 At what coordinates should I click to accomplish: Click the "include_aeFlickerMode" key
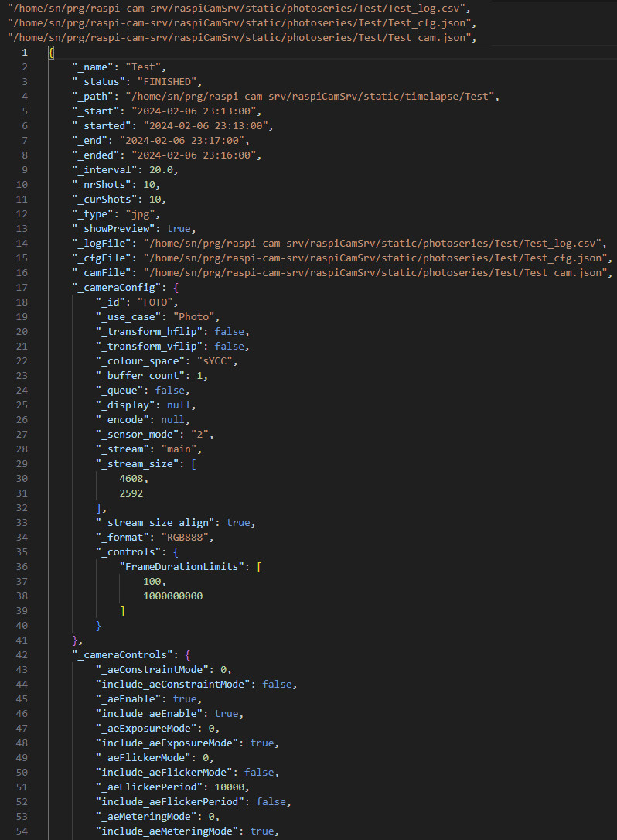click(164, 773)
